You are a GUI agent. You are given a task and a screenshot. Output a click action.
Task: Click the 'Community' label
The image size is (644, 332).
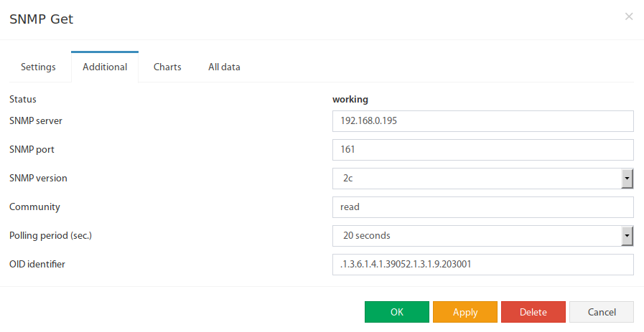pos(34,207)
